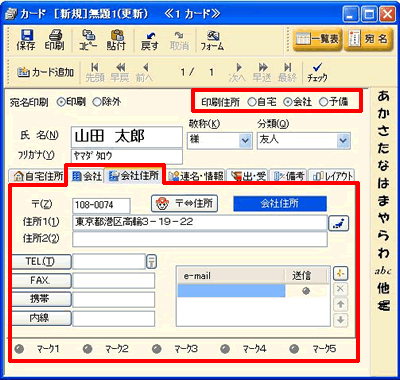Open the map icon beside 住所1
Image resolution: width=400 pixels, height=380 pixels.
pos(339,223)
